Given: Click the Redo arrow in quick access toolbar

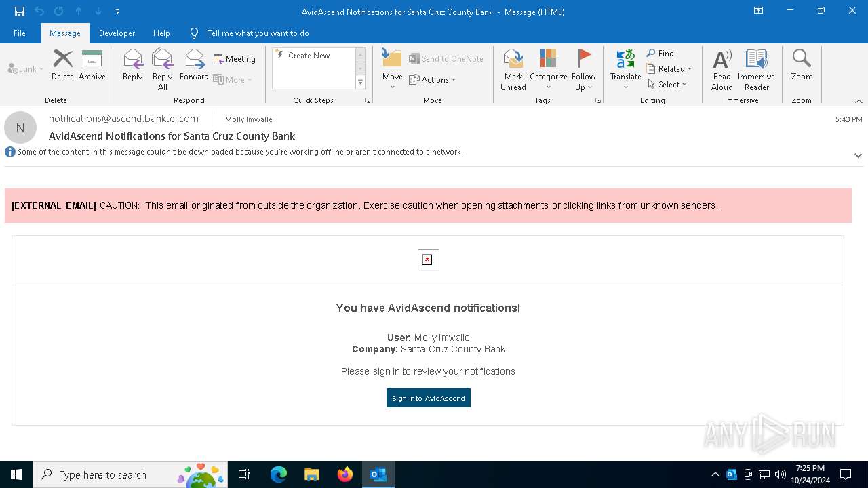Looking at the screenshot, I should coord(59,12).
